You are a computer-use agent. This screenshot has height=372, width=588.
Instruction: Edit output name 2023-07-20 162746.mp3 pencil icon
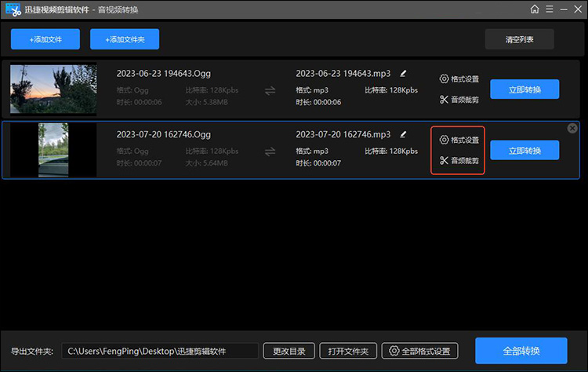403,134
